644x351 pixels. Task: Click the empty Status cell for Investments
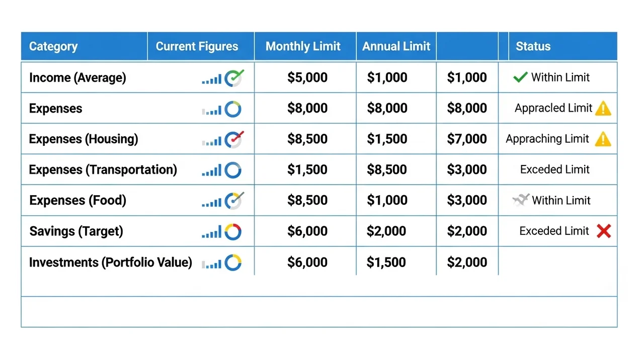pyautogui.click(x=557, y=261)
